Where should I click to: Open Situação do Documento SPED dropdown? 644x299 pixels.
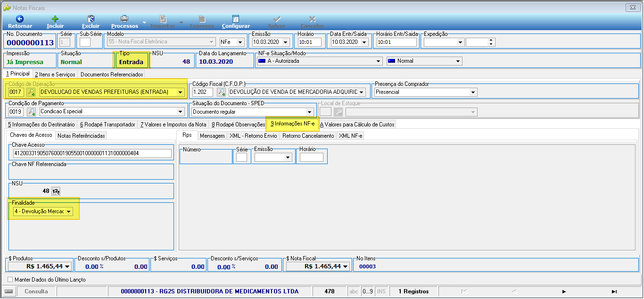[310, 112]
